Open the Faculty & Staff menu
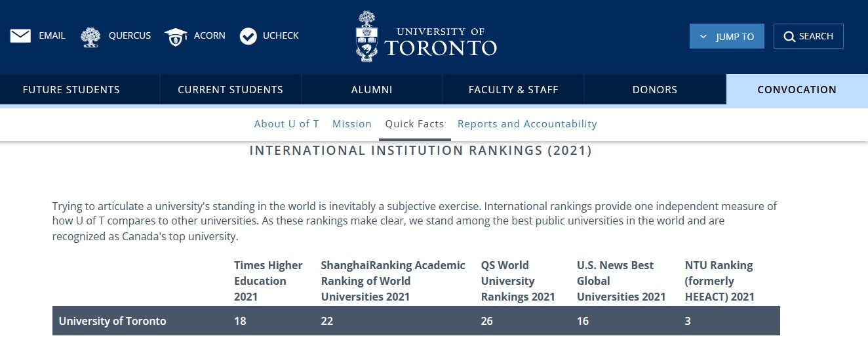 (513, 89)
